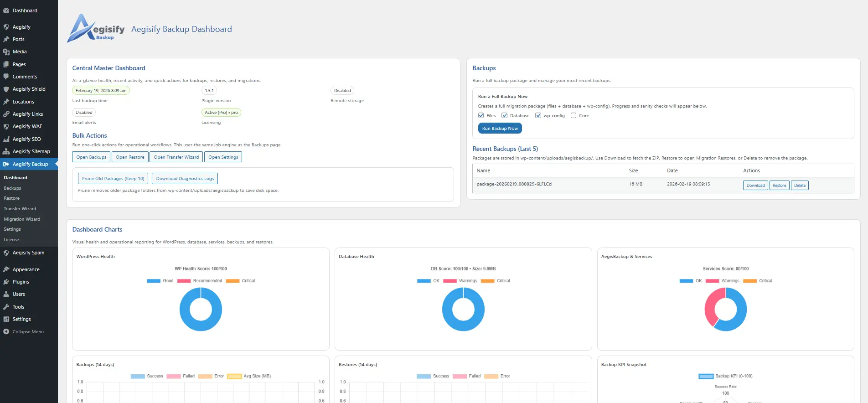The height and width of the screenshot is (403, 868).
Task: Click the Aegisify Links chain icon
Action: [x=6, y=114]
